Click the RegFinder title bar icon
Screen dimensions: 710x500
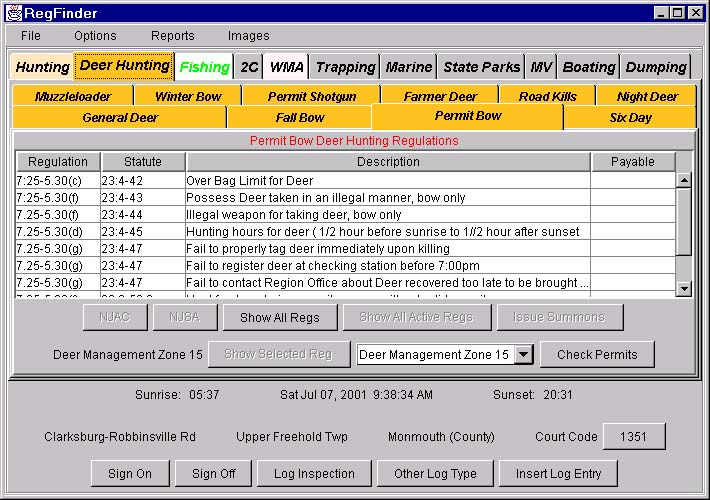pyautogui.click(x=13, y=12)
